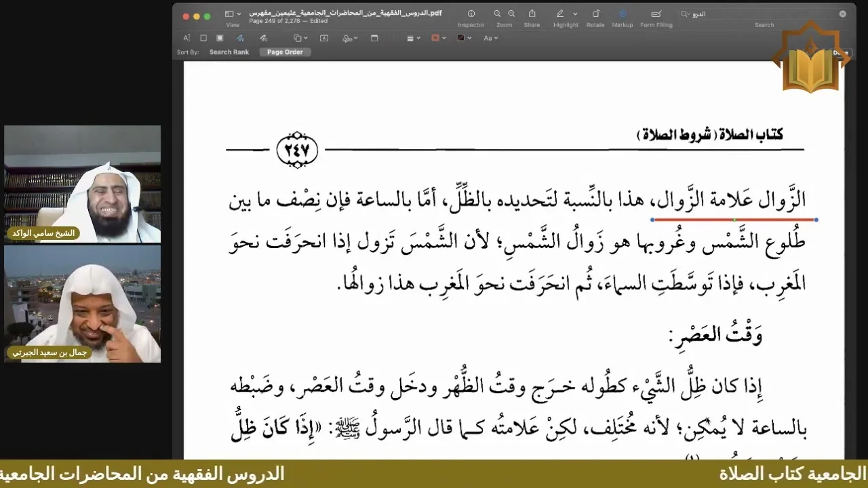Enable Form Filling mode

(656, 14)
